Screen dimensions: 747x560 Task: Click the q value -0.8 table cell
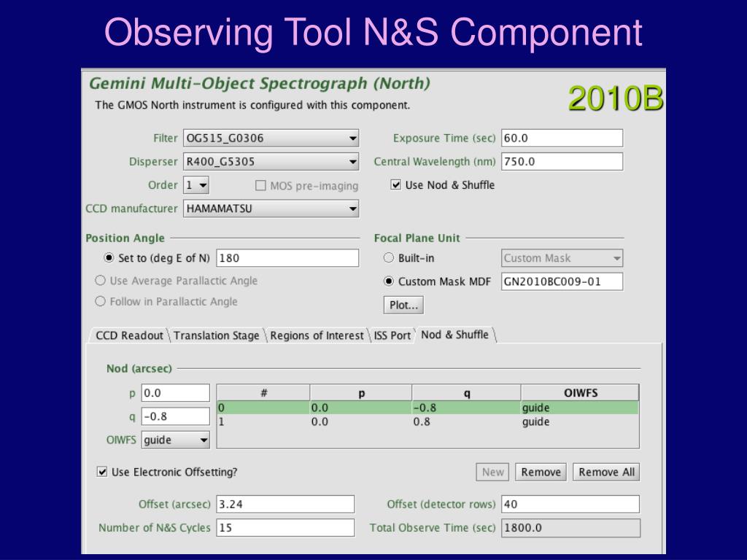[466, 408]
